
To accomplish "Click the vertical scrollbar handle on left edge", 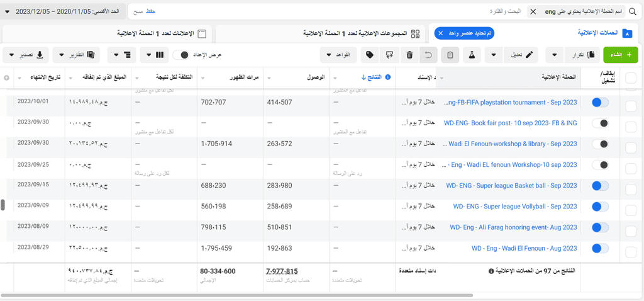I will point(3,205).
